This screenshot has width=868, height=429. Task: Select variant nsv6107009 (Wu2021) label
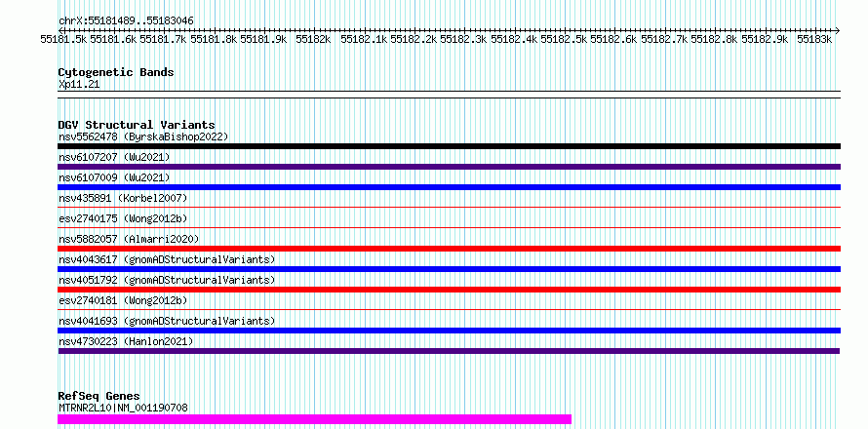114,177
